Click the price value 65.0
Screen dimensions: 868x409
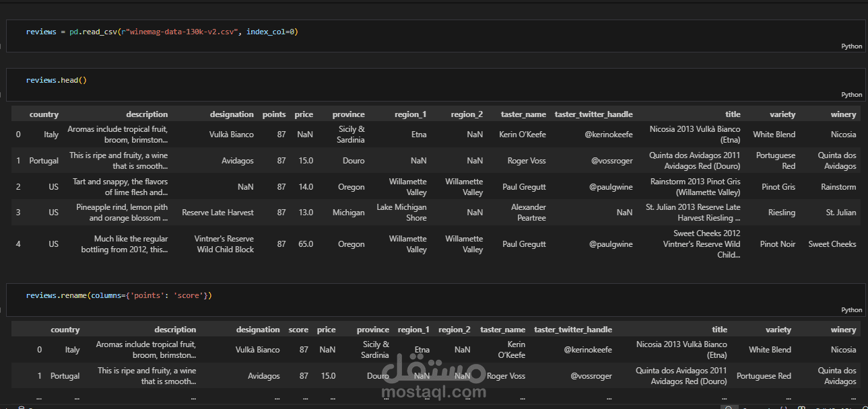point(305,244)
